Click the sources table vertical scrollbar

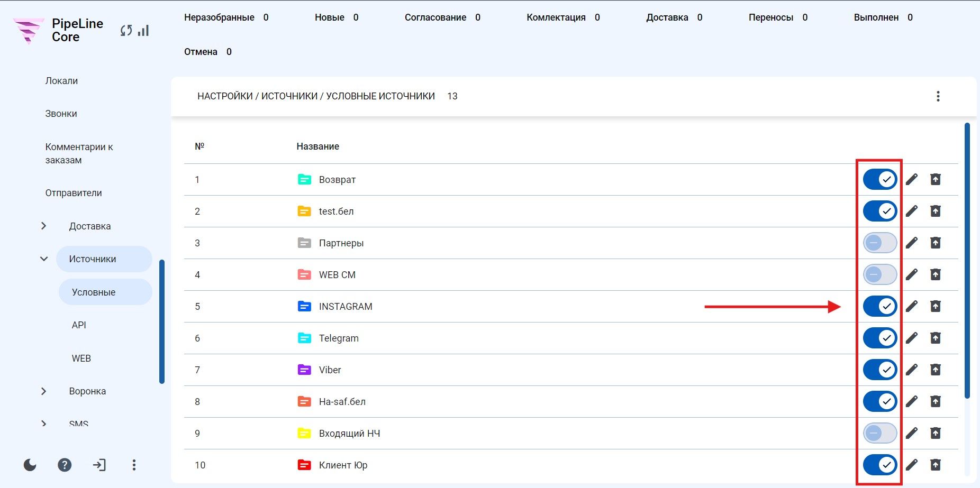(967, 261)
